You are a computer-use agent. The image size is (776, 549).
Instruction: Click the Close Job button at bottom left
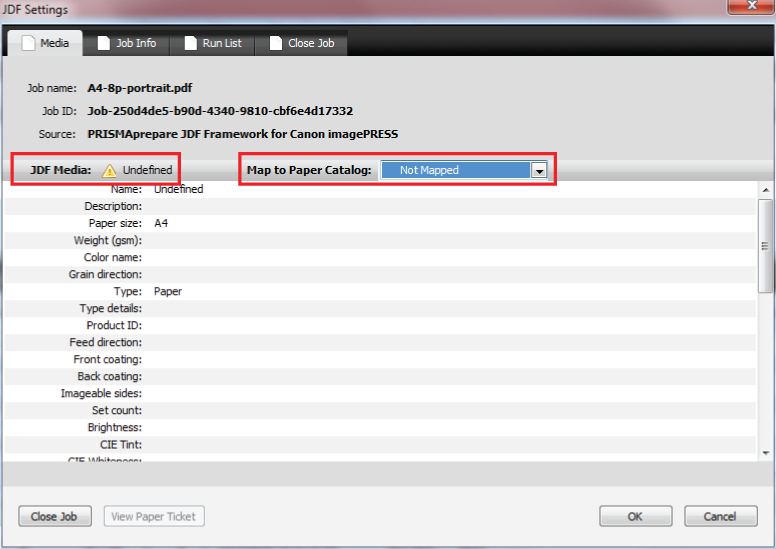(x=55, y=517)
